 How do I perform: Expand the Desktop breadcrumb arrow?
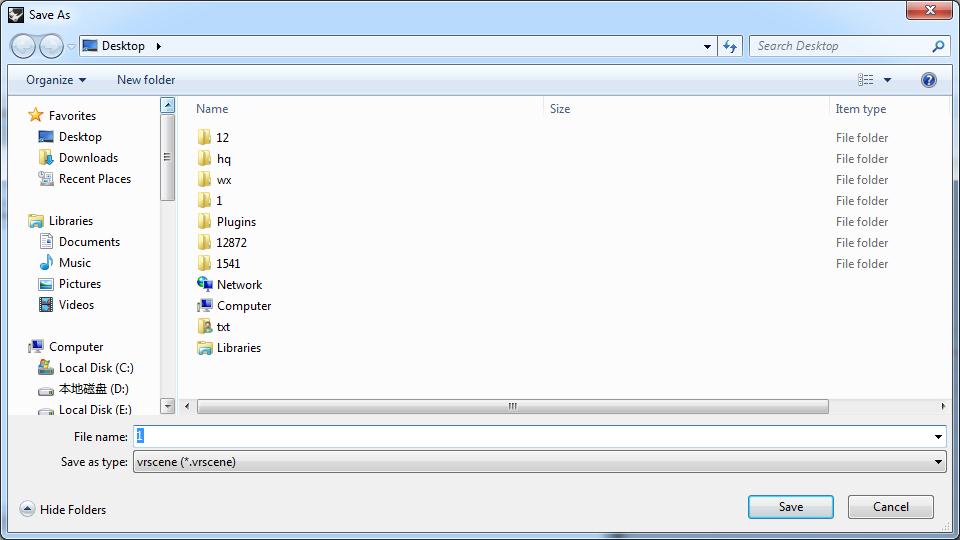point(159,46)
